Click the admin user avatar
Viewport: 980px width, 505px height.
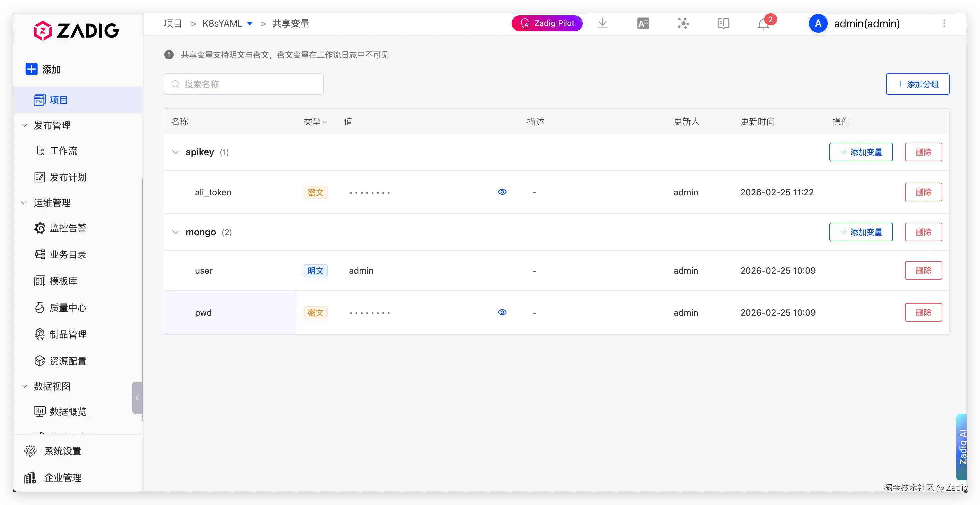click(818, 24)
